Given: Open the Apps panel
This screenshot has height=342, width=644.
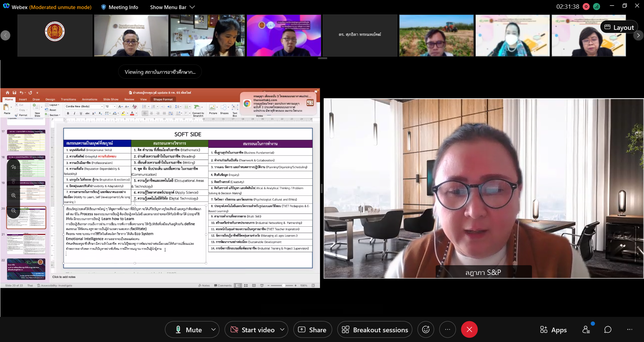Looking at the screenshot, I should point(553,330).
